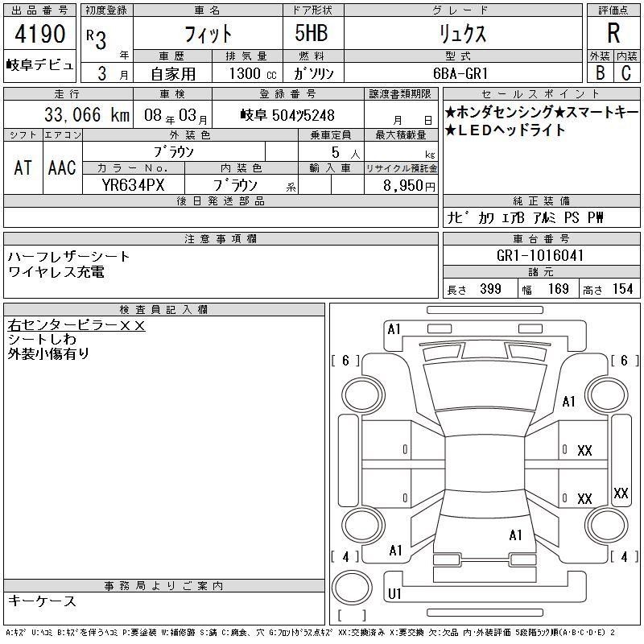Click the underlined 右センターピラーXX note
The height and width of the screenshot is (644, 644).
[76, 325]
